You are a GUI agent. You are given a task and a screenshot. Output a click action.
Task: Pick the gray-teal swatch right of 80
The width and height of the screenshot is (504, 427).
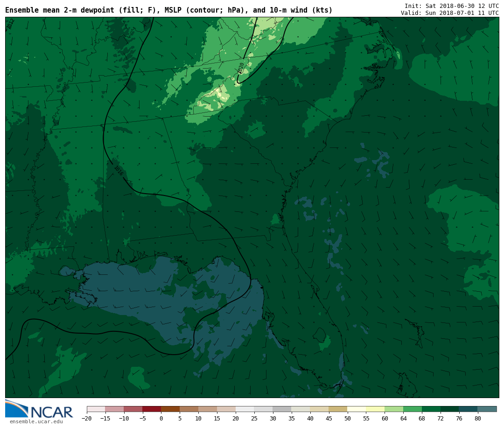pos(487,409)
